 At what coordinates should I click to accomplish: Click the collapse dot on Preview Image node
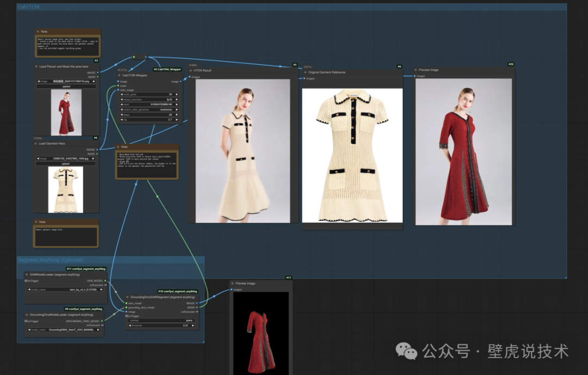[415, 70]
